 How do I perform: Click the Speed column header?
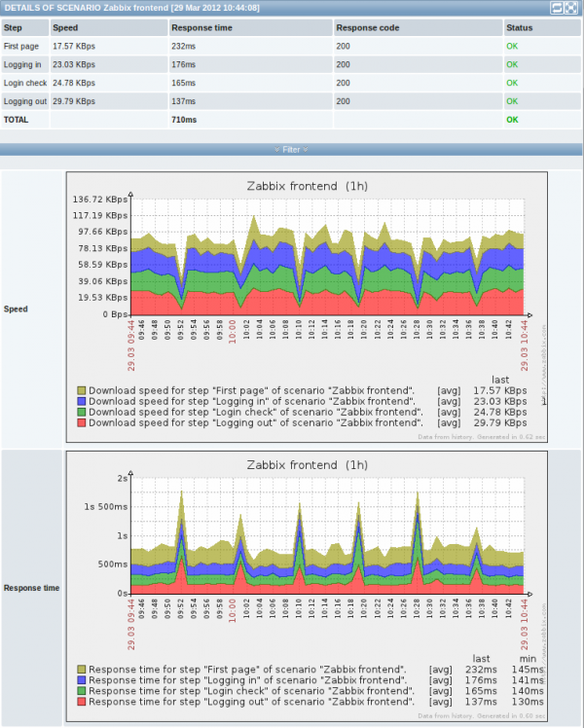tap(65, 28)
